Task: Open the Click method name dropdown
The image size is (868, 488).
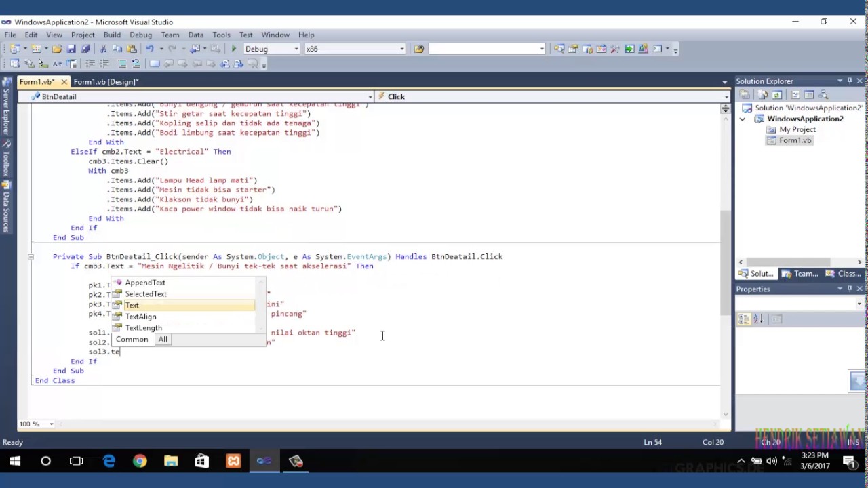Action: point(725,97)
